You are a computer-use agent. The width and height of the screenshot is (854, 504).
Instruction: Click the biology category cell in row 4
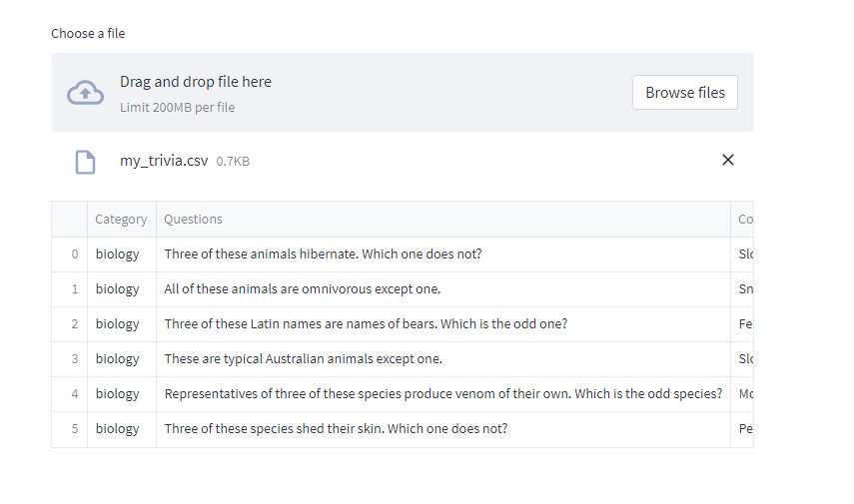point(118,394)
